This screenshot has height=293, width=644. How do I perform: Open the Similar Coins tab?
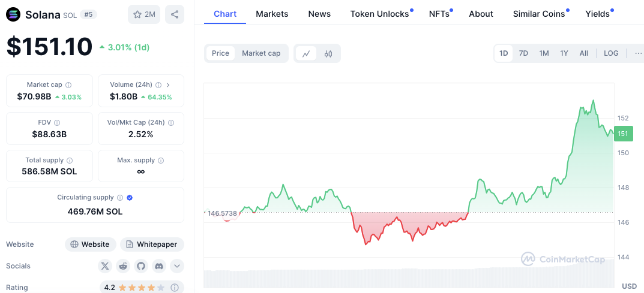pos(539,14)
